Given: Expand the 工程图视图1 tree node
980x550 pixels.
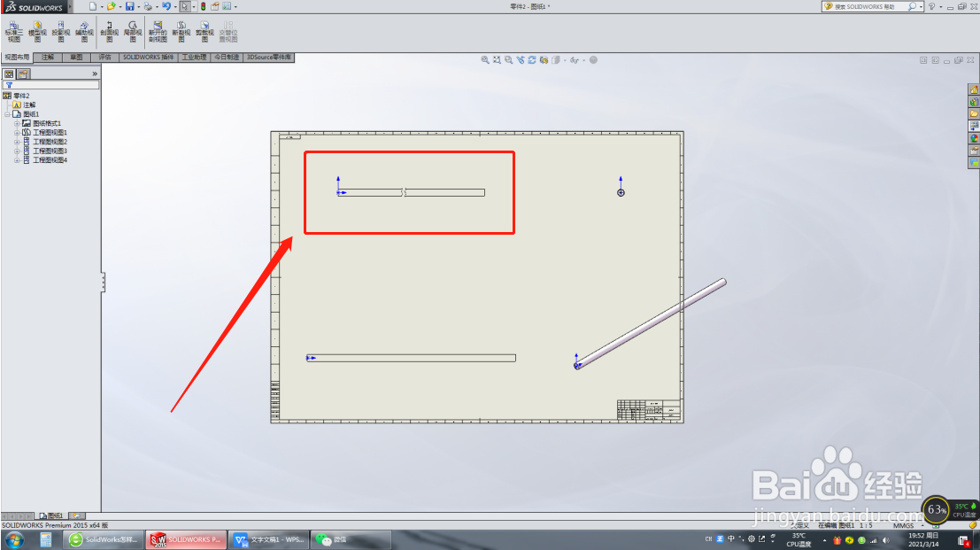Looking at the screenshot, I should click(x=17, y=133).
